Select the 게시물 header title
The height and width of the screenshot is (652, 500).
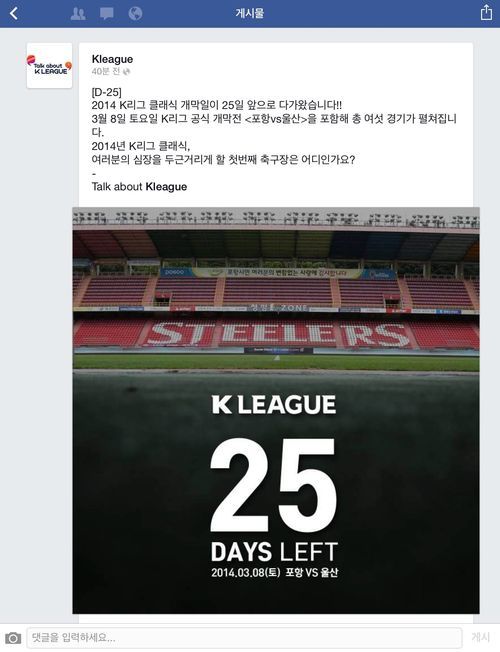[x=250, y=13]
